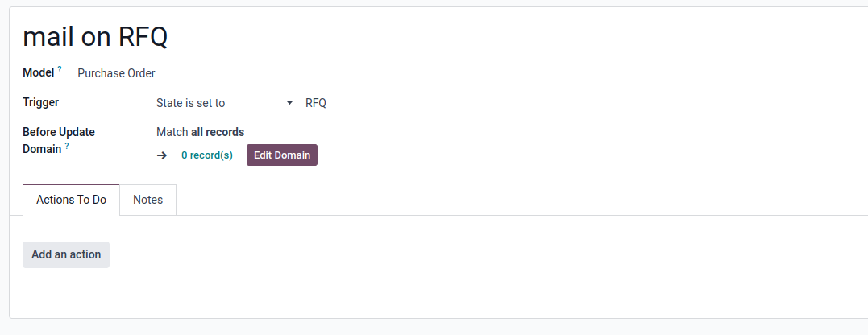
Task: Open the 0 record(s) link
Action: coord(207,155)
